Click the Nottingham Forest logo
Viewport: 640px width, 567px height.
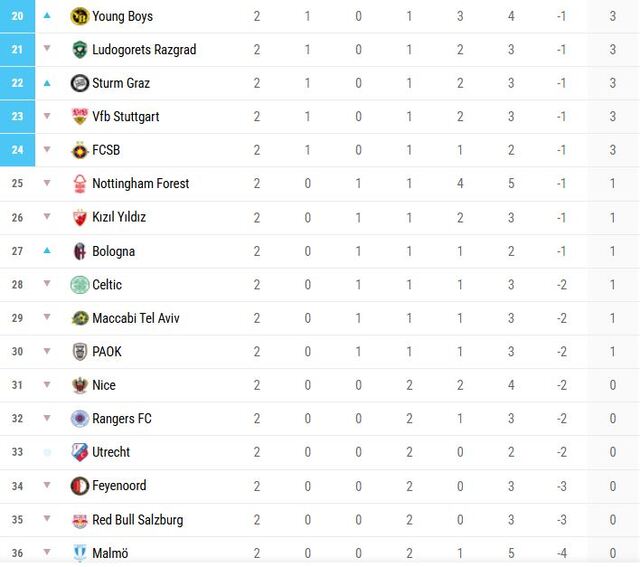(x=80, y=184)
